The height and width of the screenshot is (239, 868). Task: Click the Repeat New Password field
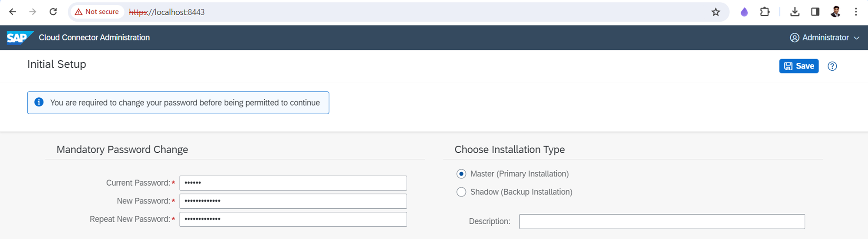pyautogui.click(x=293, y=219)
